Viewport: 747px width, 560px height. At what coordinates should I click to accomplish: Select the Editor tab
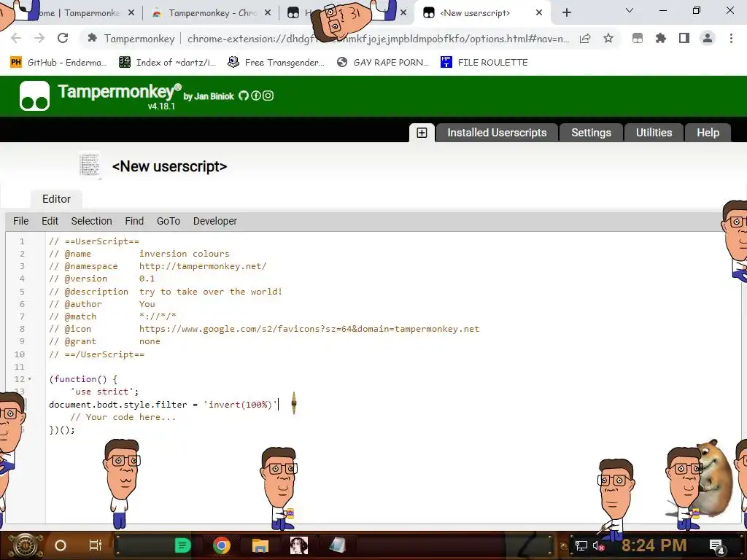[56, 199]
